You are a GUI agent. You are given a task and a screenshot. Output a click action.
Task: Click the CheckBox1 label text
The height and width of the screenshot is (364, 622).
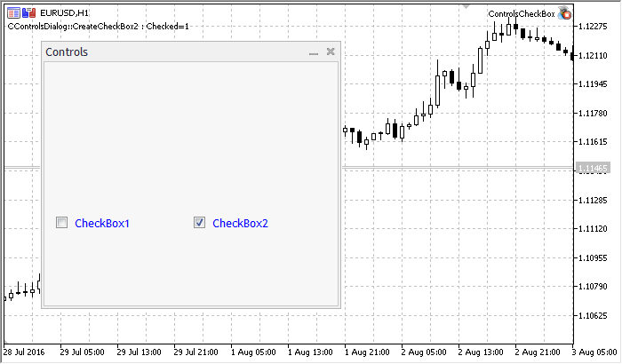coord(102,223)
